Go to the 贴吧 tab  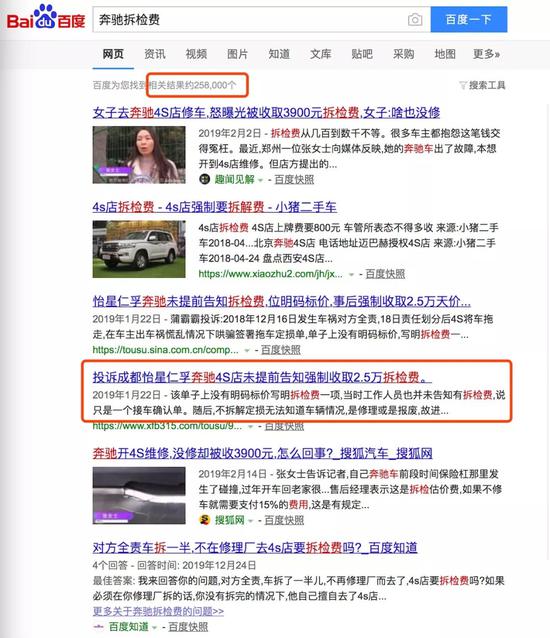(x=362, y=54)
